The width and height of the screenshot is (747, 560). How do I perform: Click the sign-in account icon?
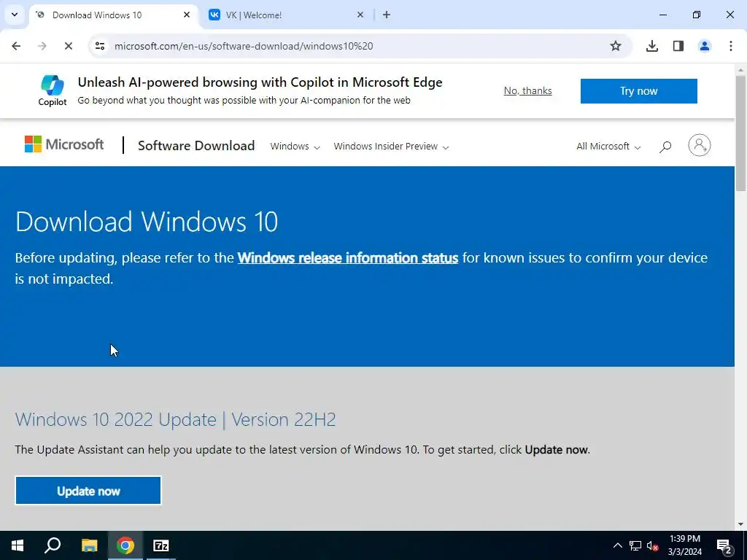pos(699,145)
